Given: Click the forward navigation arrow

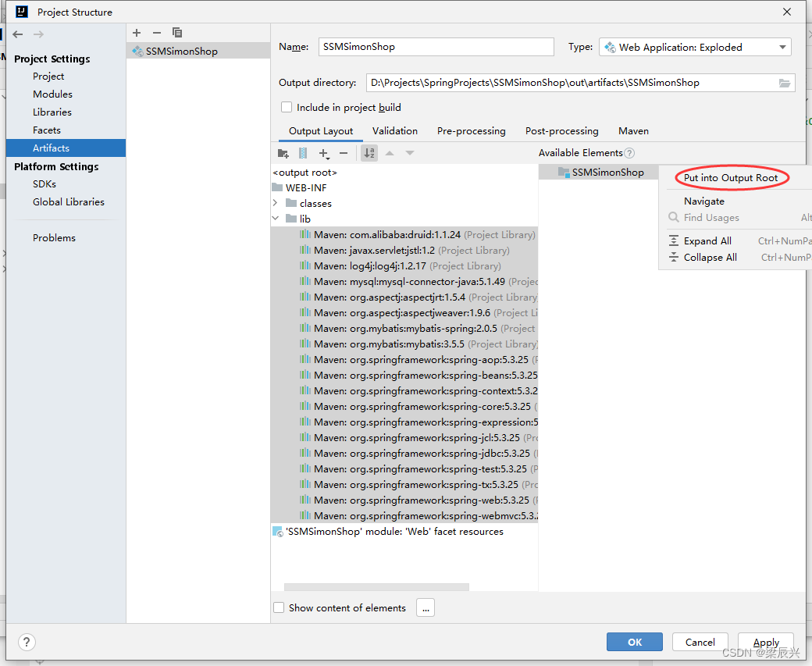Looking at the screenshot, I should 38,34.
